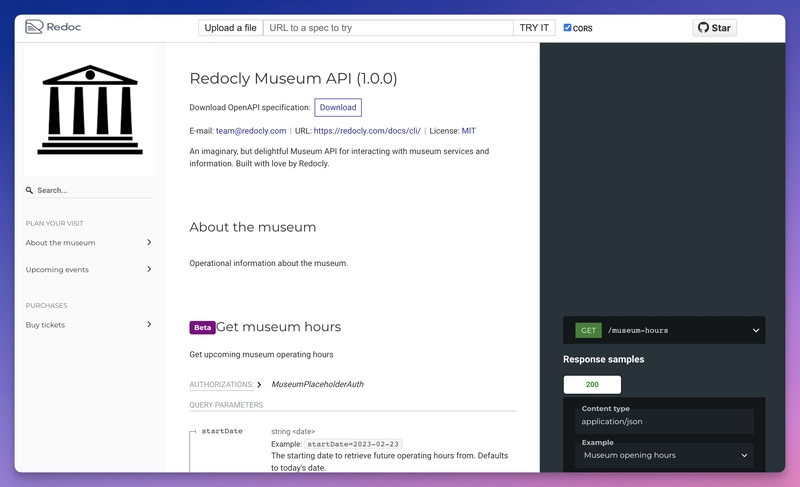Open the Museum opening hours example dropdown

coord(664,455)
